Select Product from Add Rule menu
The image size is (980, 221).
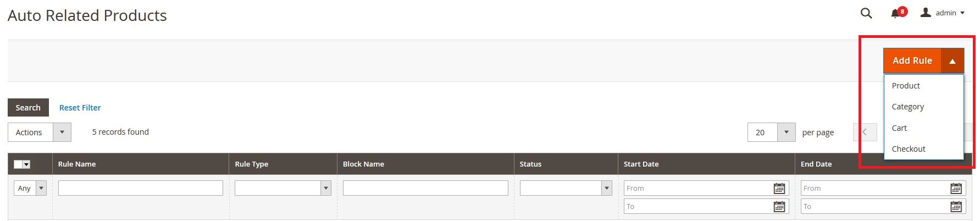906,86
